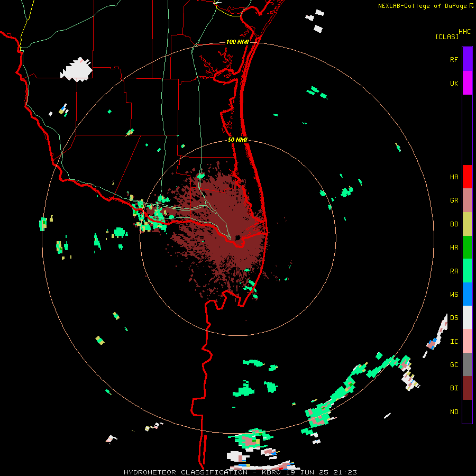
Task: Click the DS legend label
Action: coord(454,318)
